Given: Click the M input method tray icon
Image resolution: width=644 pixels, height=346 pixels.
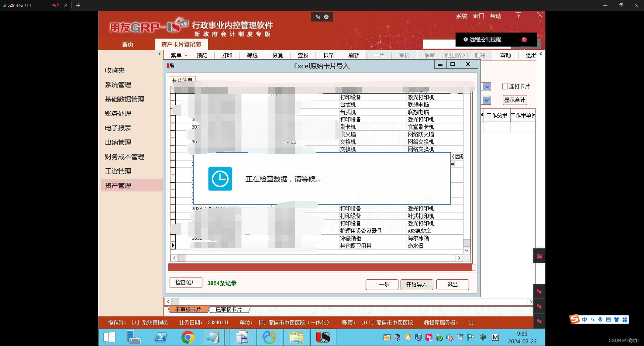Looking at the screenshot, I should click(495, 337).
